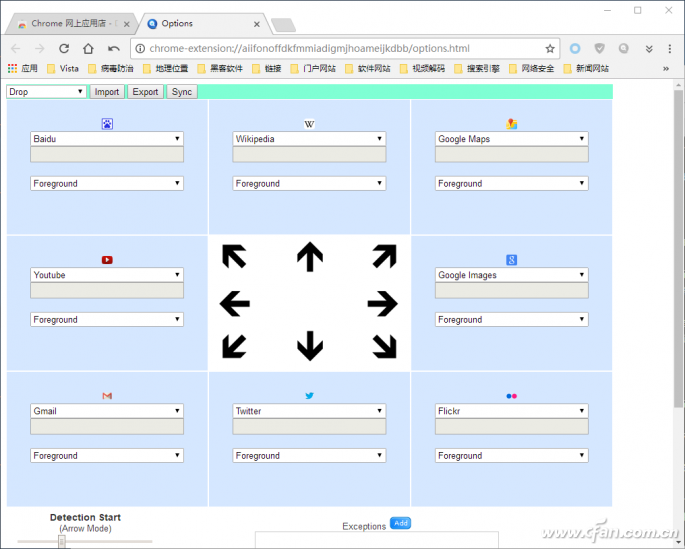Viewport: 685px width, 549px height.
Task: Open the Wikipedia search engine dropdown
Action: [309, 139]
